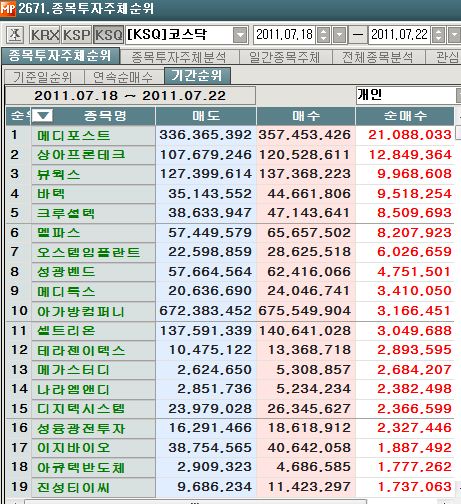Screen dimensions: 461x504
Task: Click the start date spinner arrows
Action: pos(323,35)
